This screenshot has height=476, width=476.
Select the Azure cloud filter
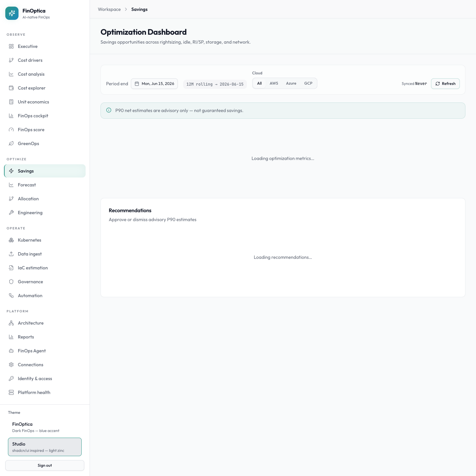[x=291, y=83]
